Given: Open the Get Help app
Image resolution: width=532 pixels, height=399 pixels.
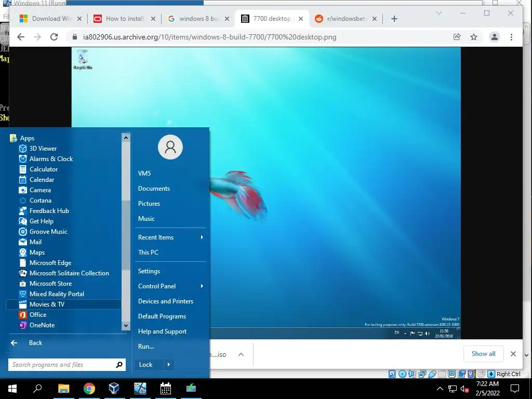Looking at the screenshot, I should (x=63, y=221).
